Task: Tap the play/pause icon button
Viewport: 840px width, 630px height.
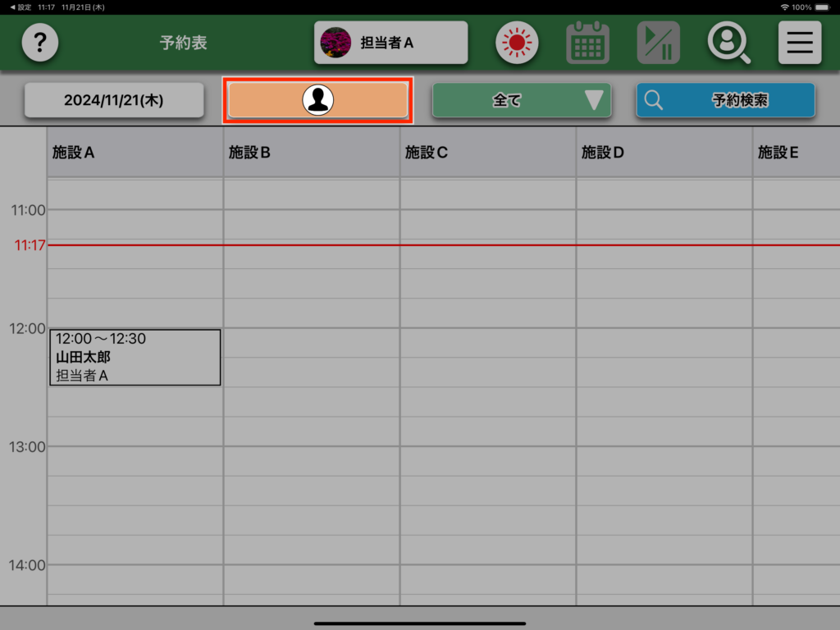Action: pos(658,43)
